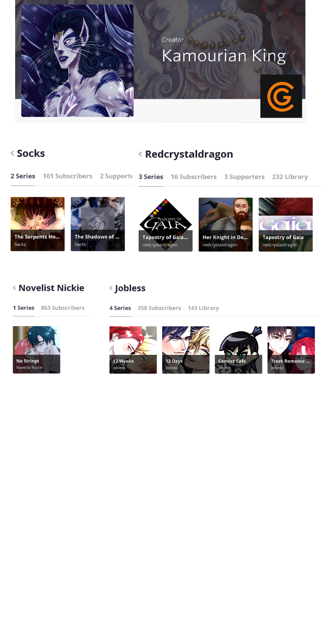Show Redcrystaldragon's 3 Supporters tab
Viewport: 324px width, 644px height.
pos(244,177)
